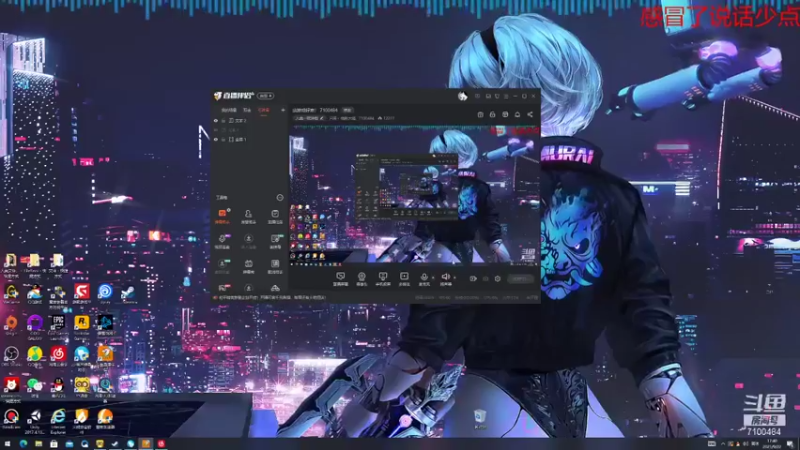The width and height of the screenshot is (800, 450).
Task: Open the Recycle Bin on the desktop
Action: (480, 418)
